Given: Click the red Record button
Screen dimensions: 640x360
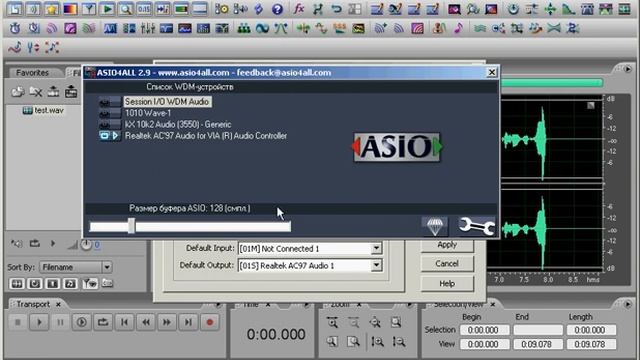Looking at the screenshot, I should pos(210,322).
